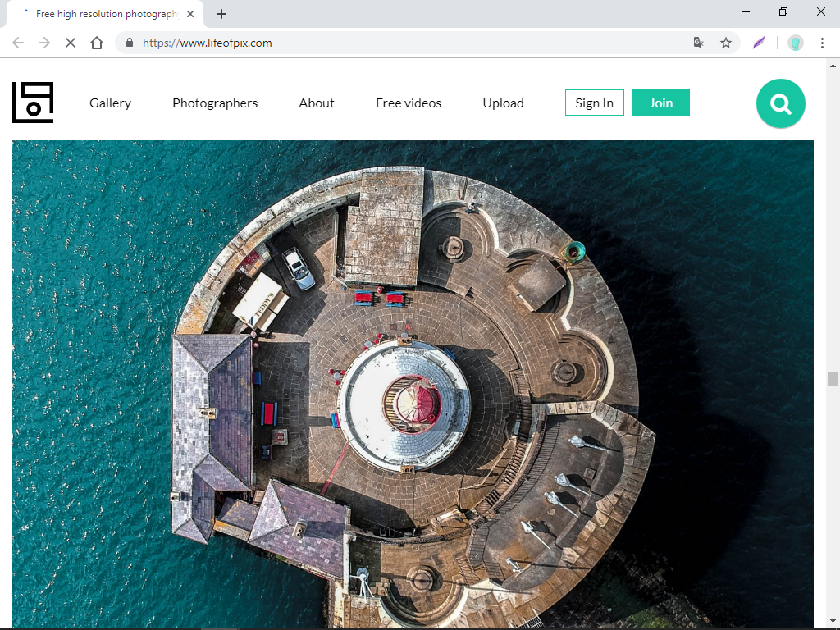The width and height of the screenshot is (840, 630).
Task: Stop page loading with X icon
Action: (x=71, y=43)
